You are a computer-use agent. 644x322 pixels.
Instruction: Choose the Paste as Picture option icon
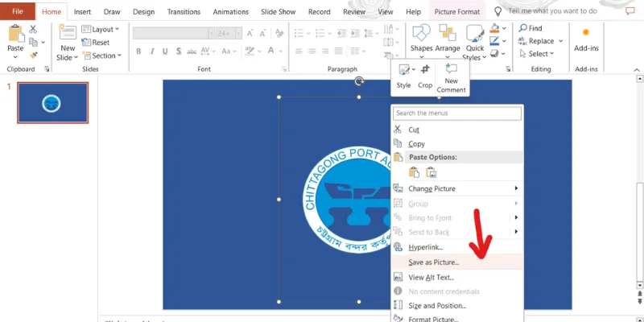coord(431,172)
